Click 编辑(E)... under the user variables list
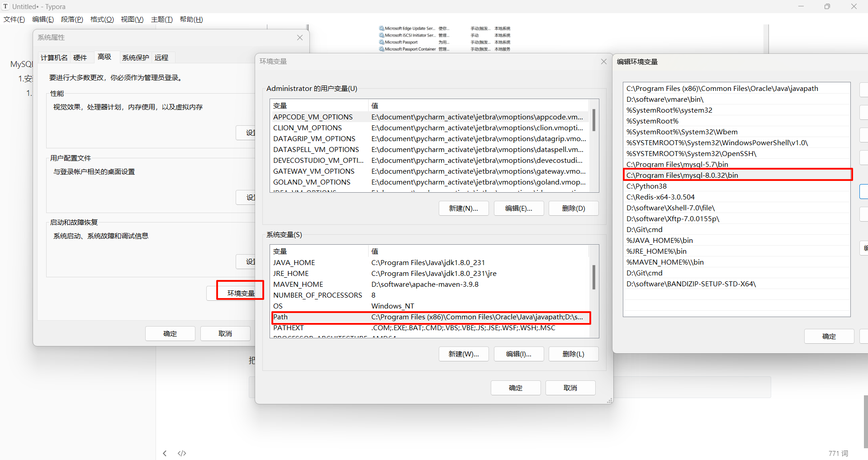The height and width of the screenshot is (460, 868). tap(519, 209)
